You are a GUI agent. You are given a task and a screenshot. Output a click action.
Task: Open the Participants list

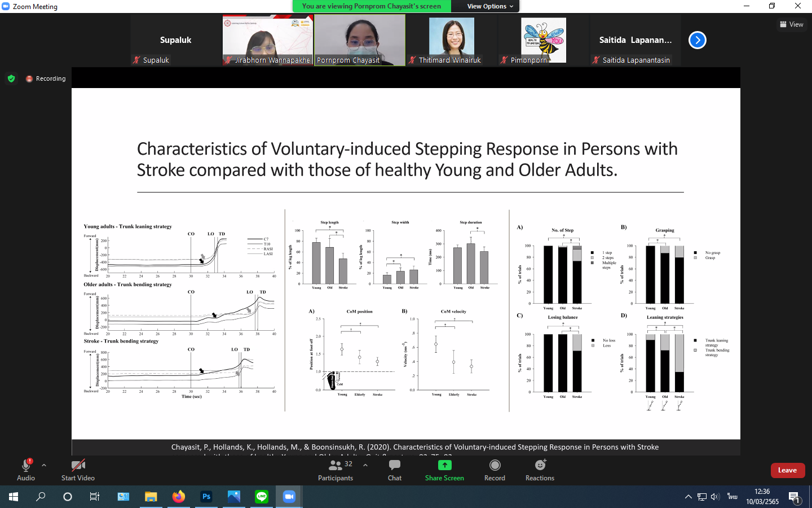(x=336, y=470)
